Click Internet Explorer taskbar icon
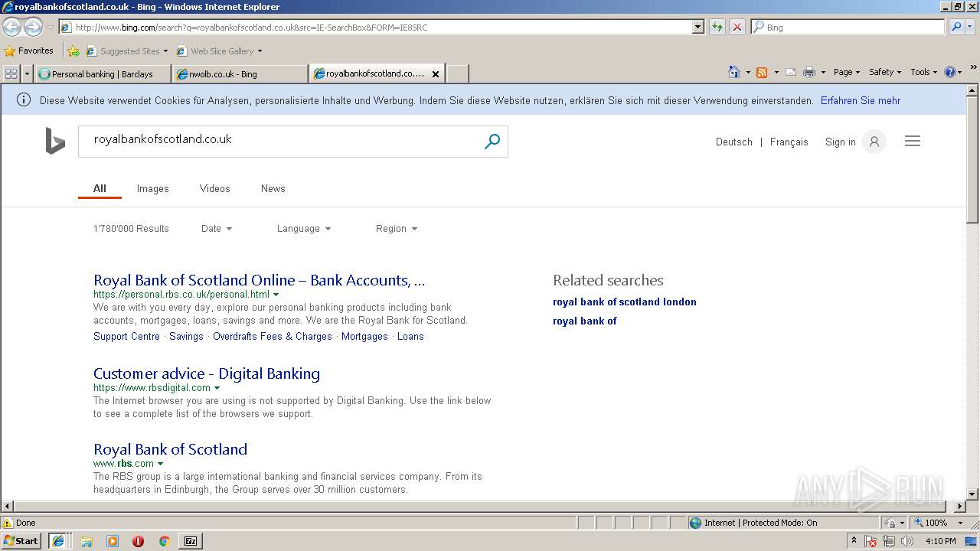 (58, 541)
